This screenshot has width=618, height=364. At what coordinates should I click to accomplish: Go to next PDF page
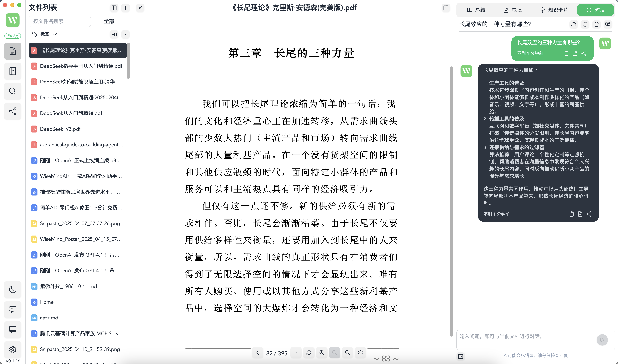(x=296, y=353)
